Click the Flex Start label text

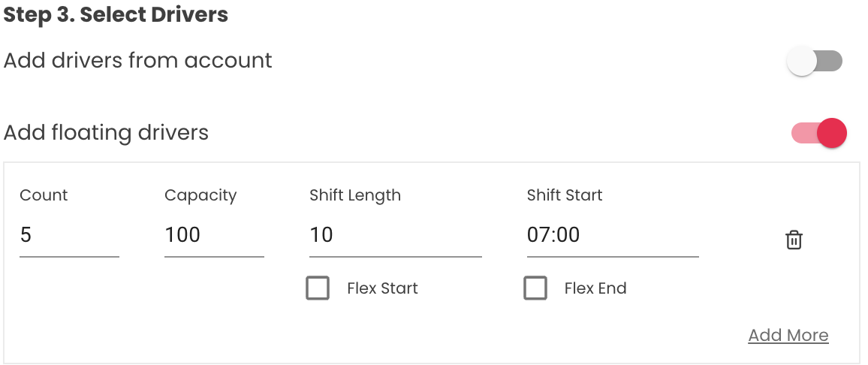(x=382, y=288)
